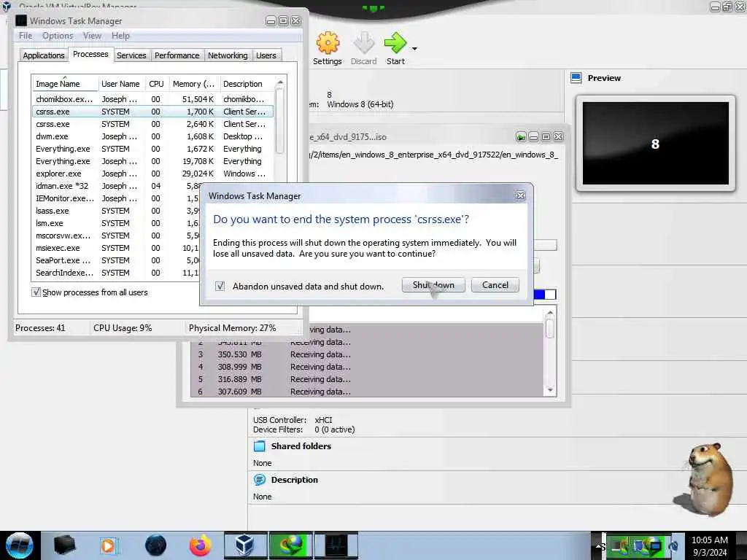Switch to VirtualBox taskbar button
This screenshot has width=747, height=560.
click(x=245, y=545)
